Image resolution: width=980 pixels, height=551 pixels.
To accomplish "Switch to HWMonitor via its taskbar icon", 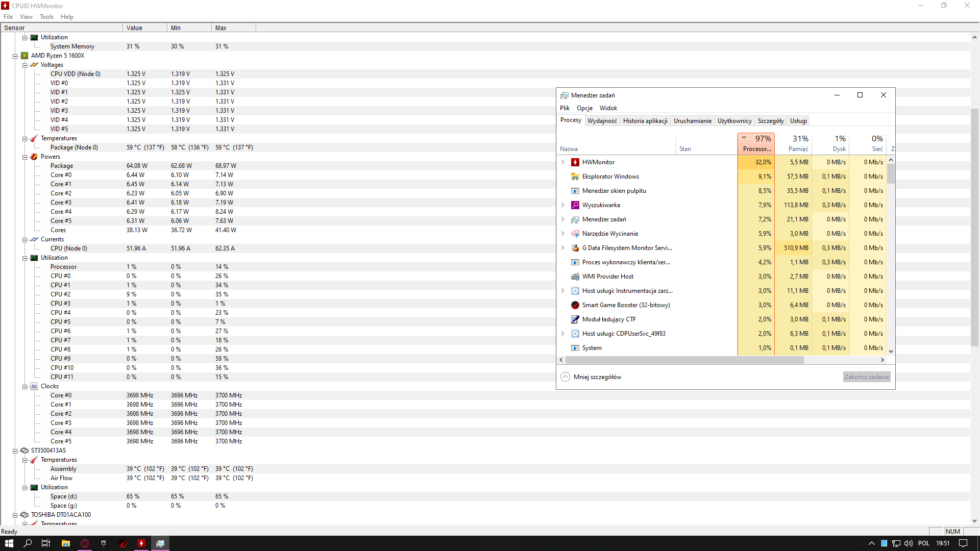I will point(141,543).
